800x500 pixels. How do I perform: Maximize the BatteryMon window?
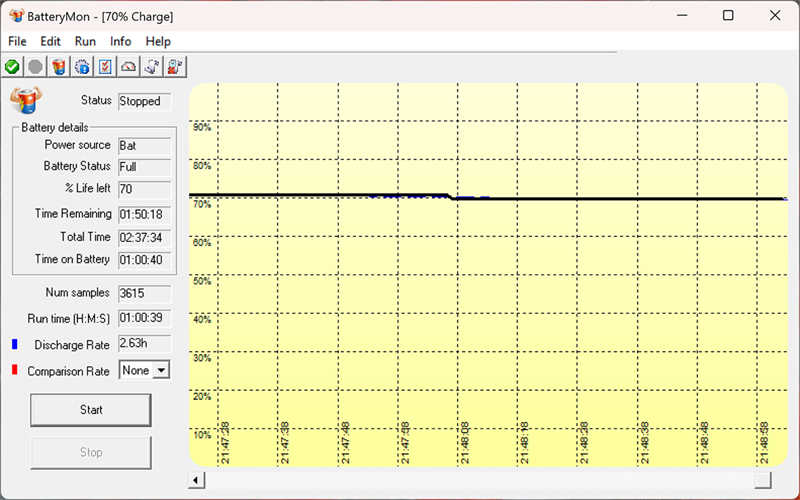click(728, 15)
